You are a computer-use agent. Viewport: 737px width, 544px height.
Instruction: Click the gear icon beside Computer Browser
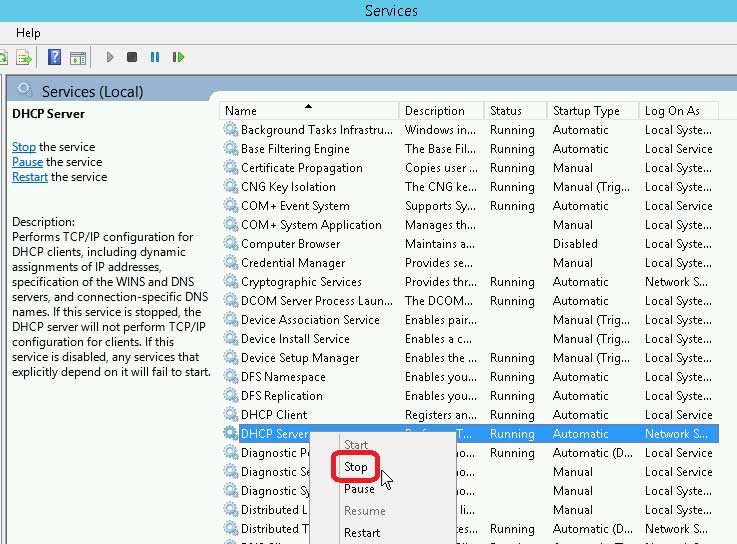click(x=231, y=244)
